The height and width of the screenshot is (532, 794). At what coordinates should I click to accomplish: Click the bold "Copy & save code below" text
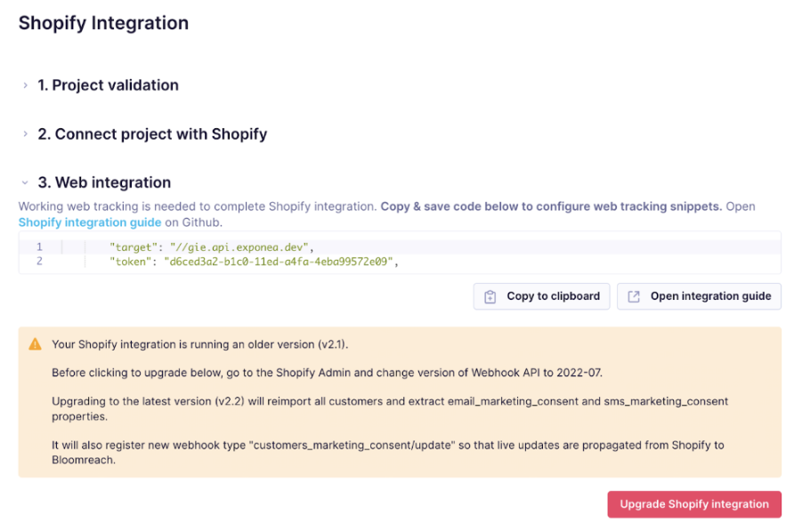point(552,206)
